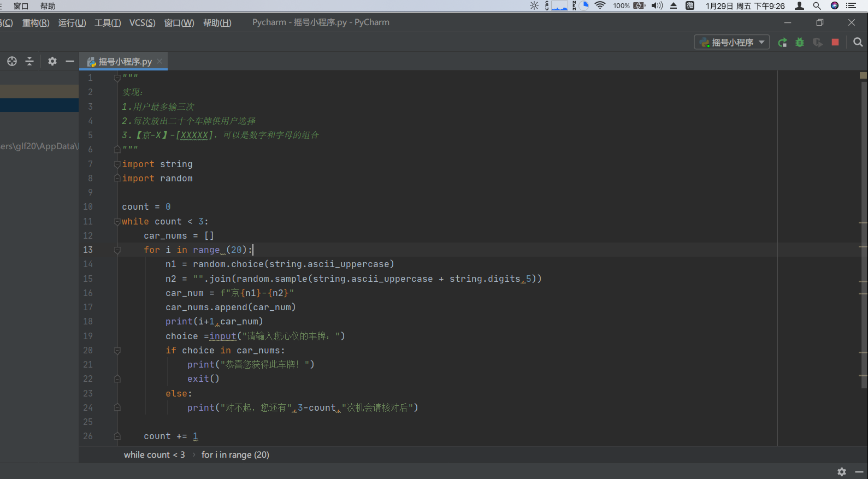Viewport: 868px width, 479px height.
Task: Open the CPU monitor graph in menu bar
Action: pyautogui.click(x=559, y=5)
